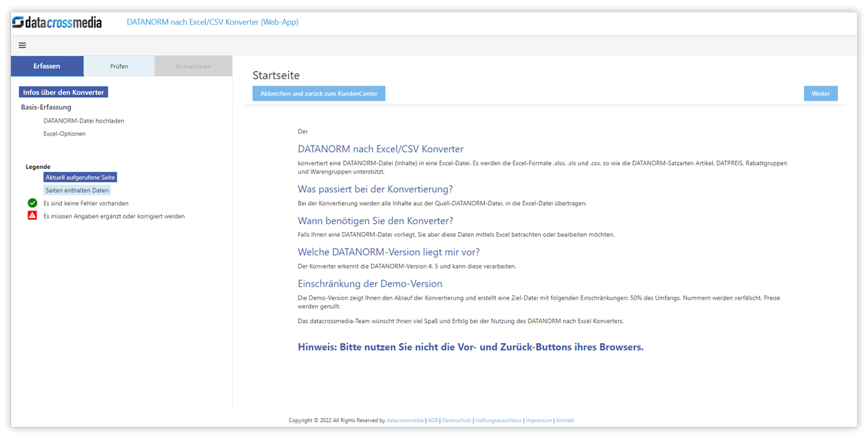
Task: Open the Datenschutz footer link
Action: coord(457,420)
